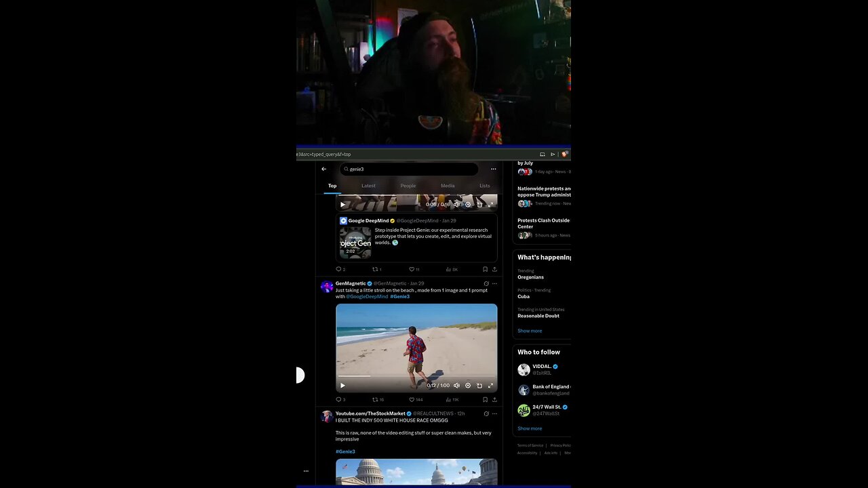Click the browser cast screen icon
This screenshot has height=488, width=868.
(x=542, y=154)
